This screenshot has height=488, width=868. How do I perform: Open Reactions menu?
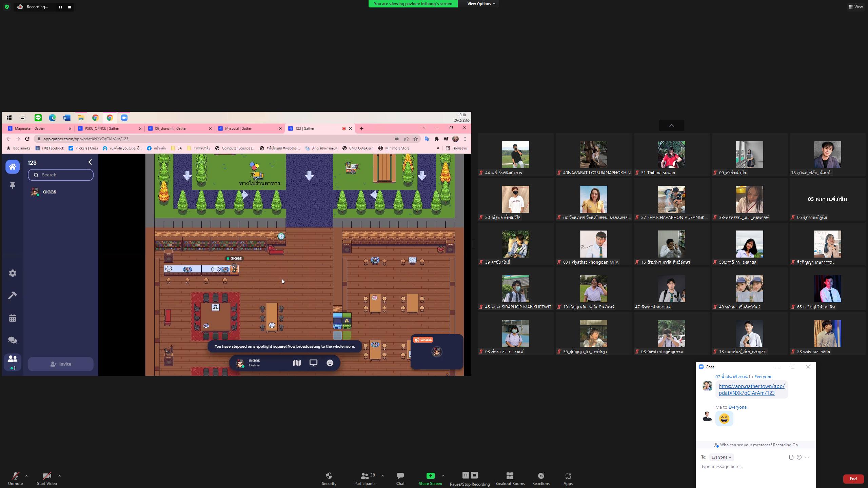click(541, 479)
